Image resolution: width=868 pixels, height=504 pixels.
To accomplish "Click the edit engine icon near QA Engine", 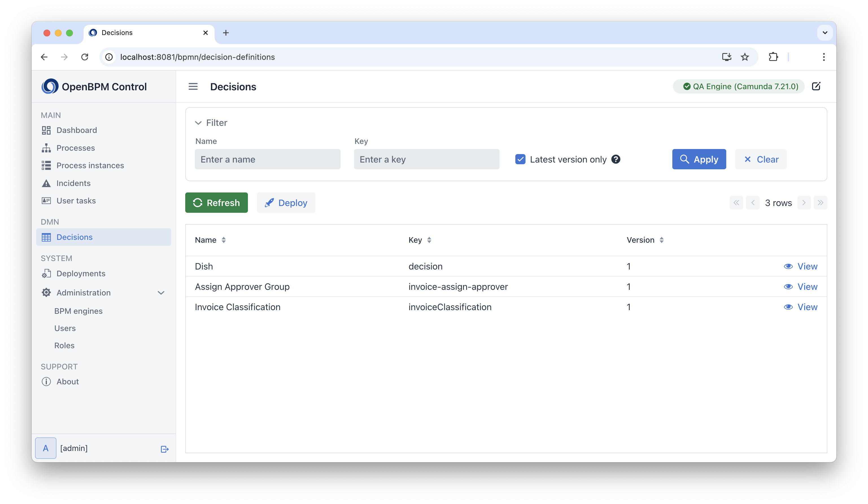I will (816, 86).
